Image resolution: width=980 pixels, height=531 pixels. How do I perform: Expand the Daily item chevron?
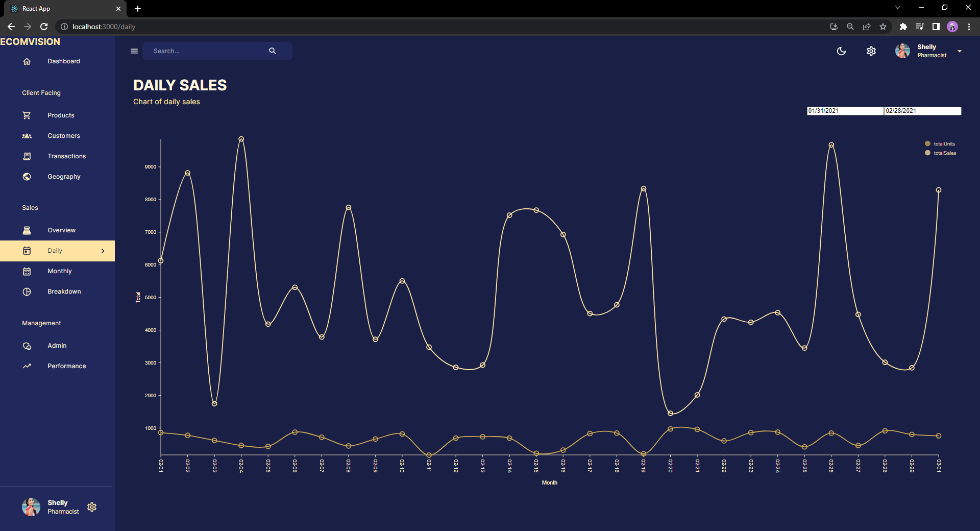pyautogui.click(x=103, y=251)
